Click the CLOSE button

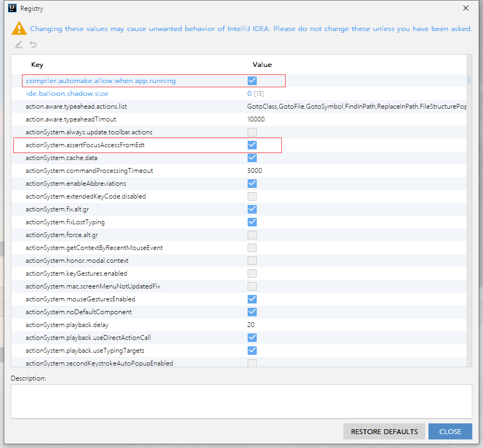[450, 431]
